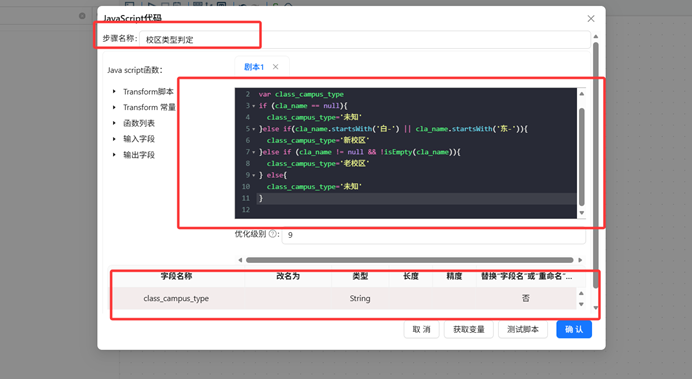692x379 pixels.
Task: Fold code block at line 5
Action: click(253, 129)
